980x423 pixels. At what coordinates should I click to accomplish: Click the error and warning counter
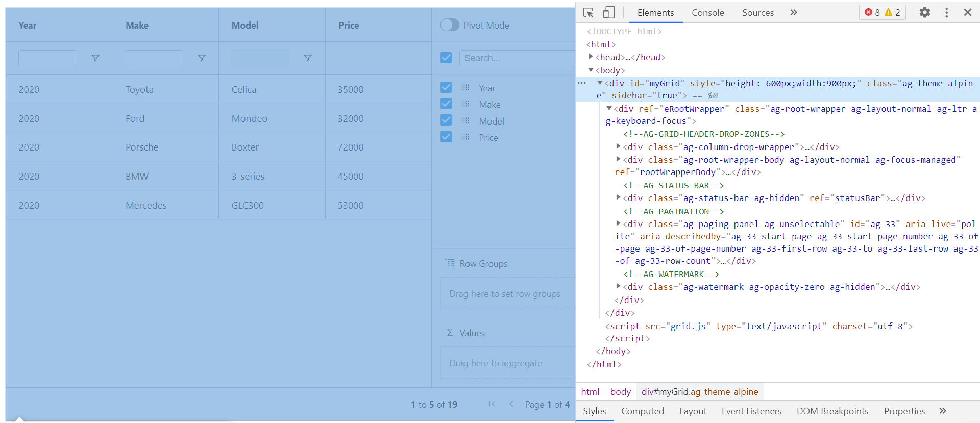883,12
